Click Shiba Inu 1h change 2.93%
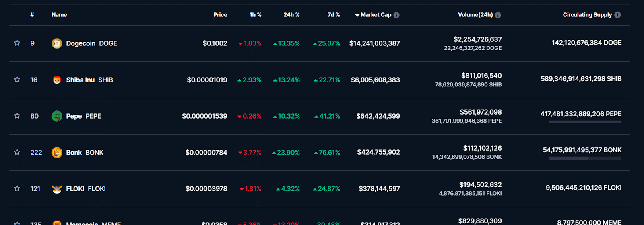This screenshot has height=225, width=644. [250, 80]
